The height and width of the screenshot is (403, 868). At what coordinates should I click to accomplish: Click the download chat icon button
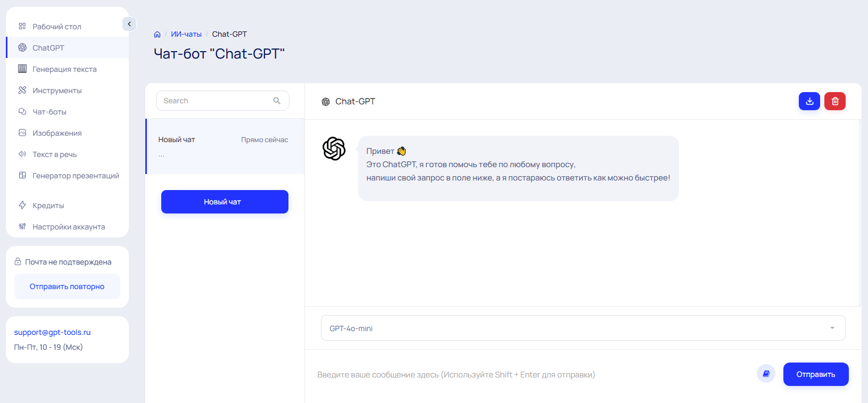tap(809, 101)
